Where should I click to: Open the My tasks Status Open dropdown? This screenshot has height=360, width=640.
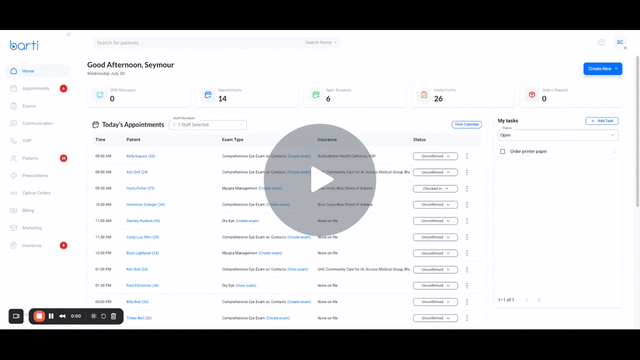[558, 135]
